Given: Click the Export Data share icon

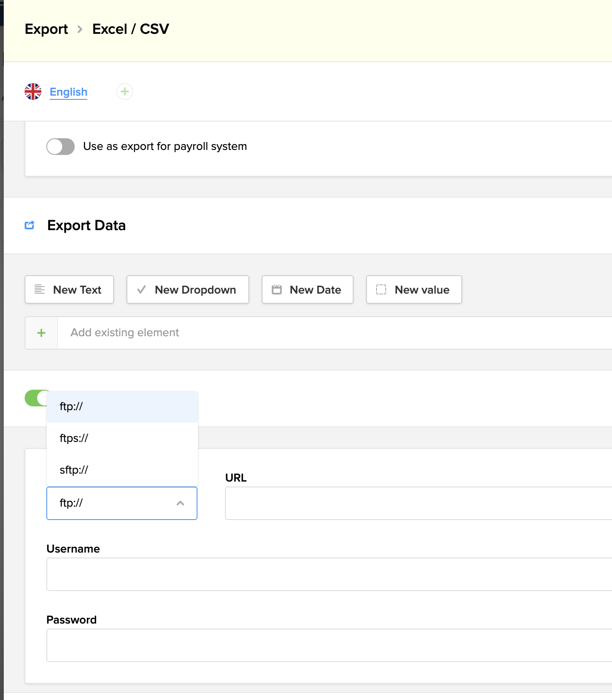Looking at the screenshot, I should click(x=30, y=226).
